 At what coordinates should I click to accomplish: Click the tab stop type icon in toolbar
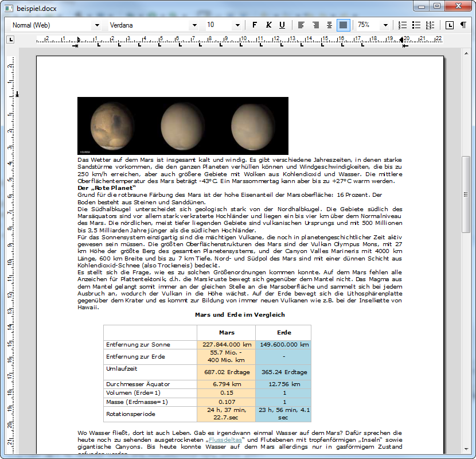pyautogui.click(x=450, y=25)
